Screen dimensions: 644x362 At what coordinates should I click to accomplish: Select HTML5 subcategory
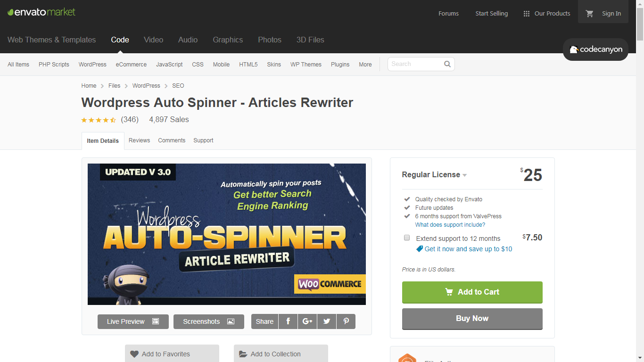click(248, 65)
